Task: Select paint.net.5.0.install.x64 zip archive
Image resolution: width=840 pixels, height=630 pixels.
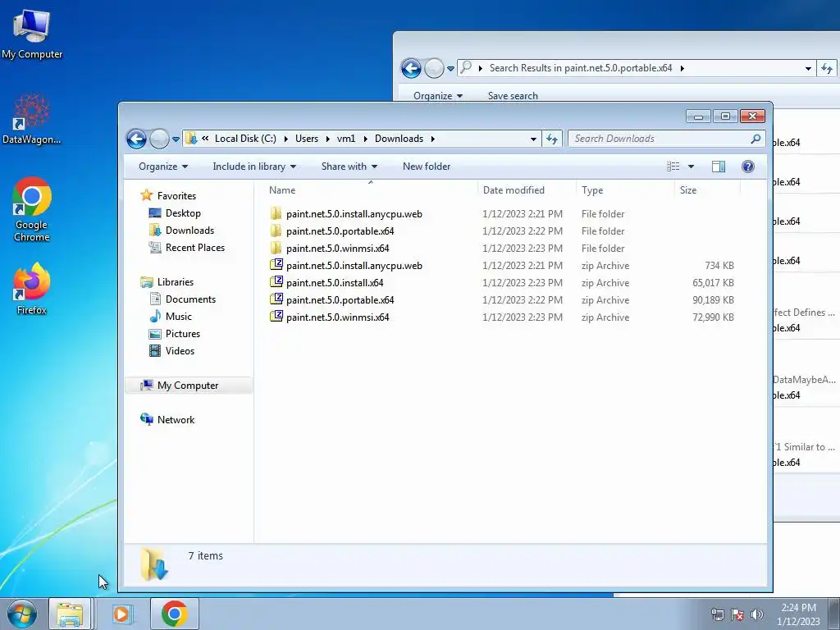Action: tap(326, 282)
